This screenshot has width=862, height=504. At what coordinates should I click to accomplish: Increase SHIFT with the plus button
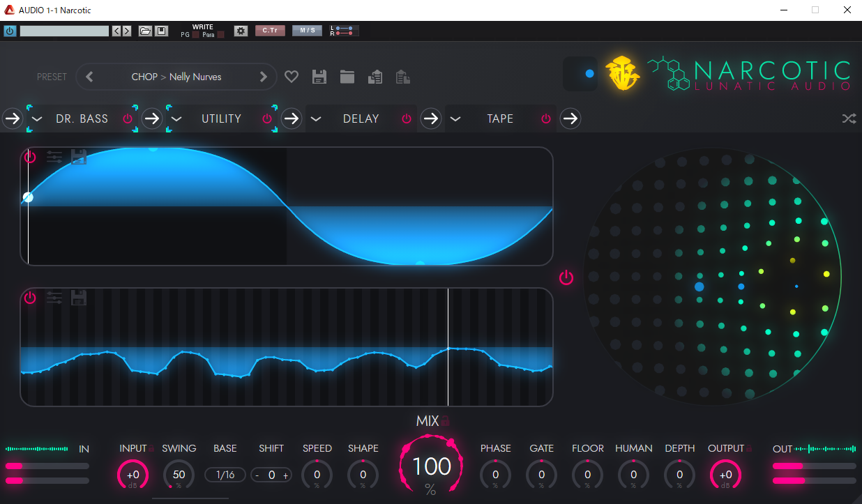tap(285, 475)
